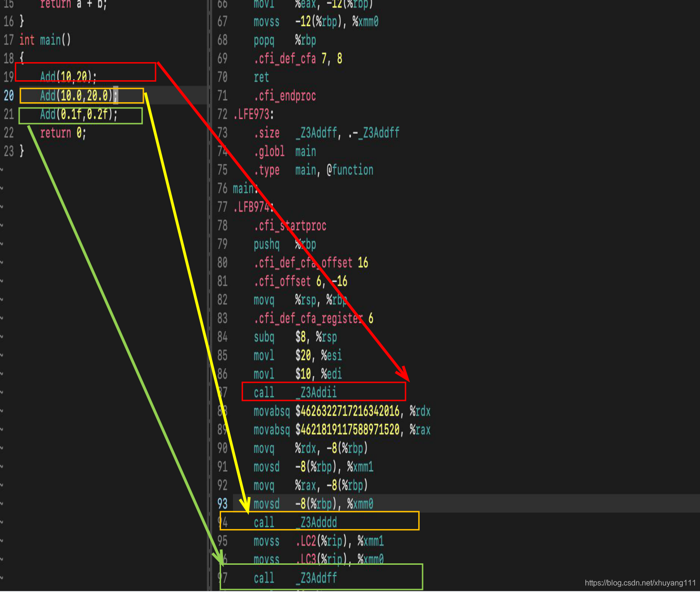This screenshot has height=592, width=700.
Task: Click 'movq %rax, -8(%rbp)' instruction
Action: tap(311, 486)
